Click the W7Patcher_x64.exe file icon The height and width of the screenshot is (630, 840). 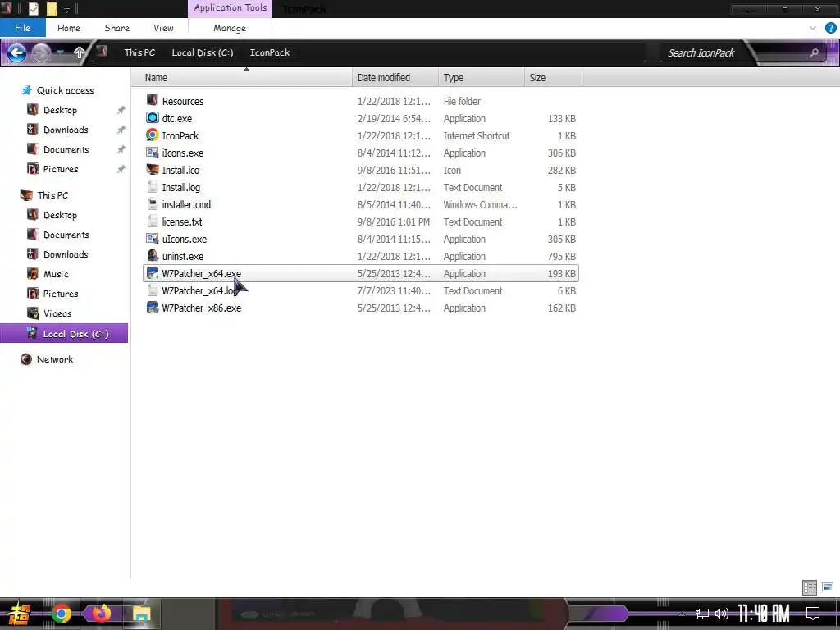[x=153, y=272]
